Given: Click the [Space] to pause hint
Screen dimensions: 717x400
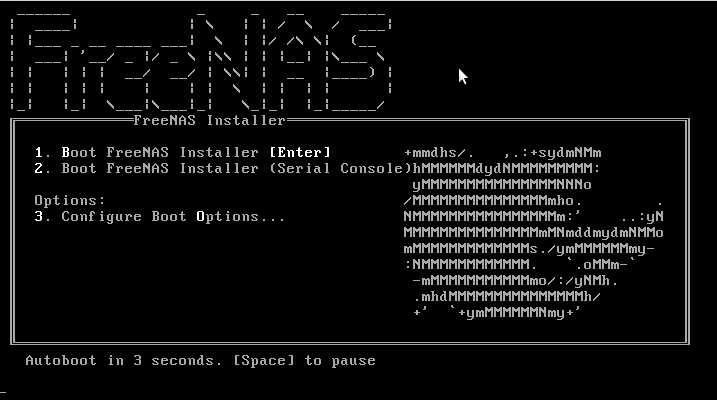Looking at the screenshot, I should coord(305,361).
